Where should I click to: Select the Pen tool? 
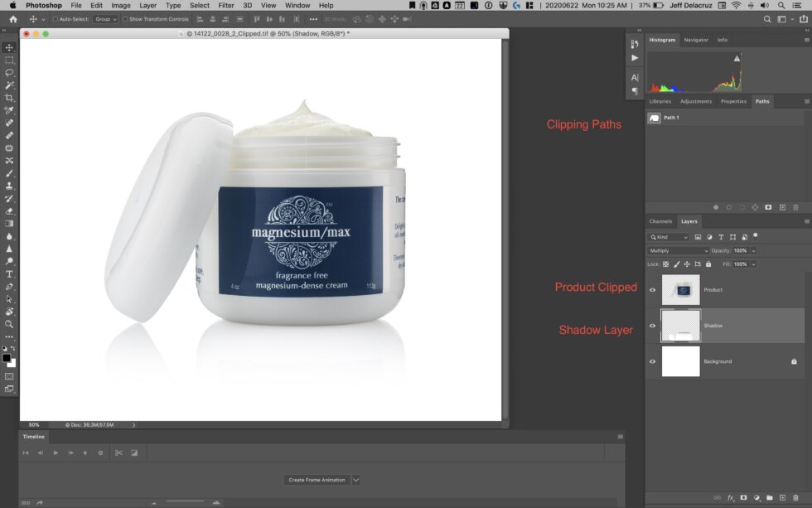tap(9, 287)
